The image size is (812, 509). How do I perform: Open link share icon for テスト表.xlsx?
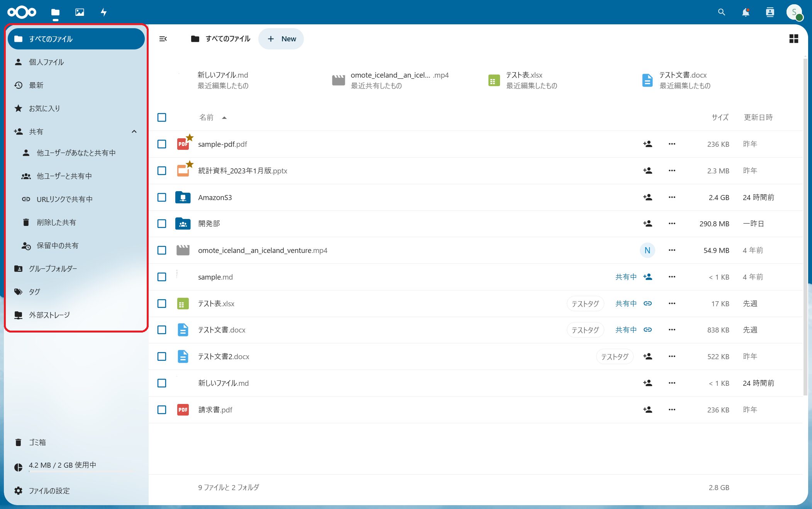pyautogui.click(x=648, y=304)
